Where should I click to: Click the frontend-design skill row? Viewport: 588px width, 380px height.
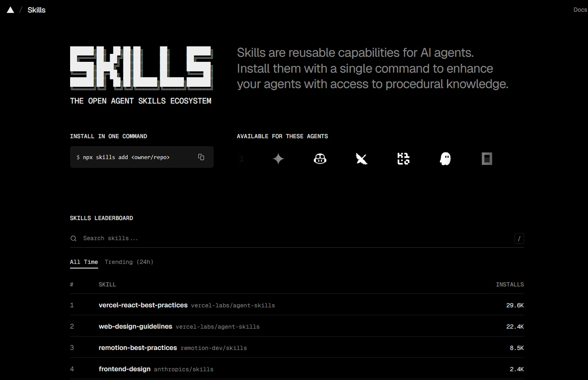pyautogui.click(x=124, y=369)
